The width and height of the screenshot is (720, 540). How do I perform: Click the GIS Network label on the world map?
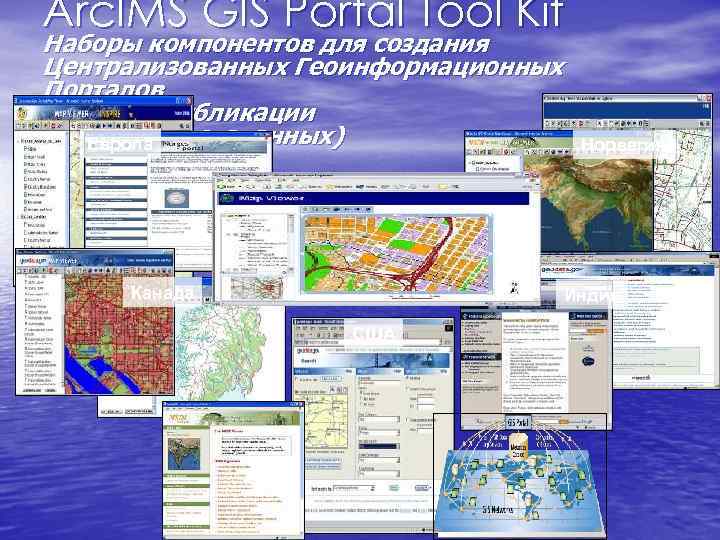[497, 511]
